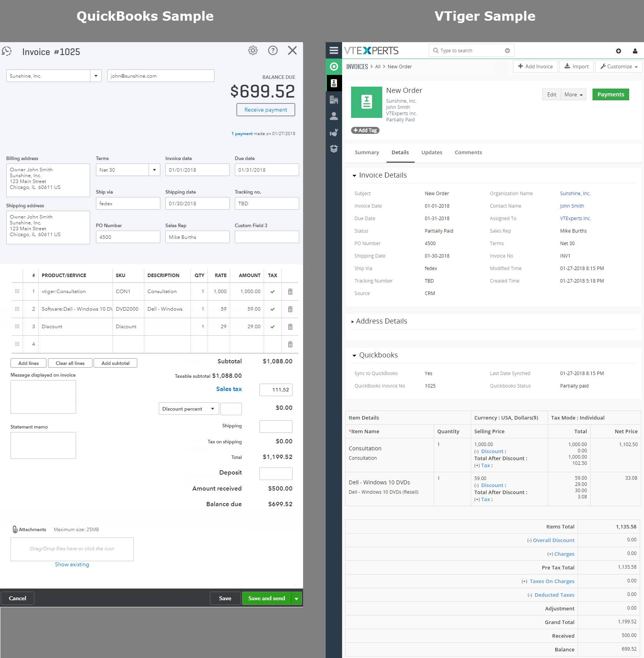
Task: Click Edit button in VTiger
Action: (552, 94)
